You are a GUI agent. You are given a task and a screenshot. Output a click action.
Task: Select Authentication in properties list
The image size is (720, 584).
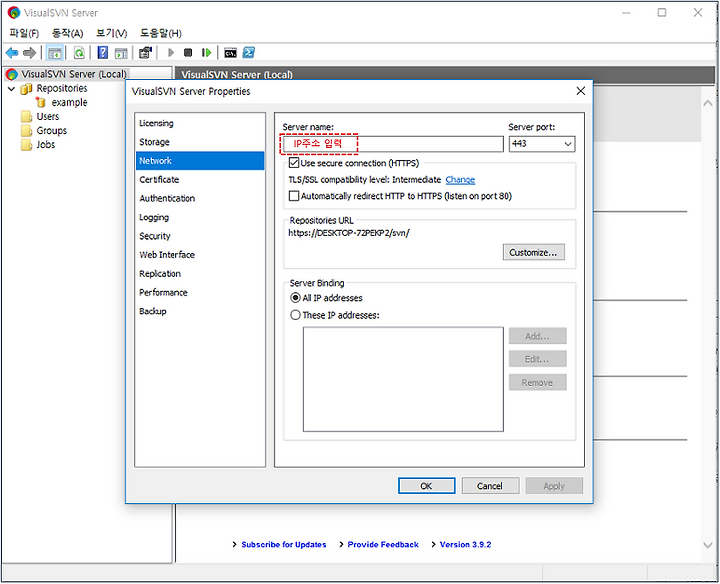[x=200, y=198]
